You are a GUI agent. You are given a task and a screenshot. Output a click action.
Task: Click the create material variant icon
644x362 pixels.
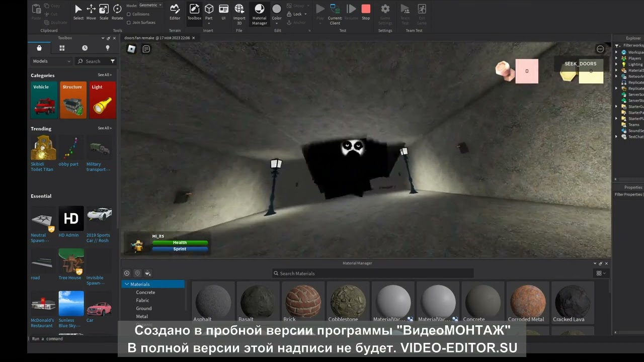[127, 273]
